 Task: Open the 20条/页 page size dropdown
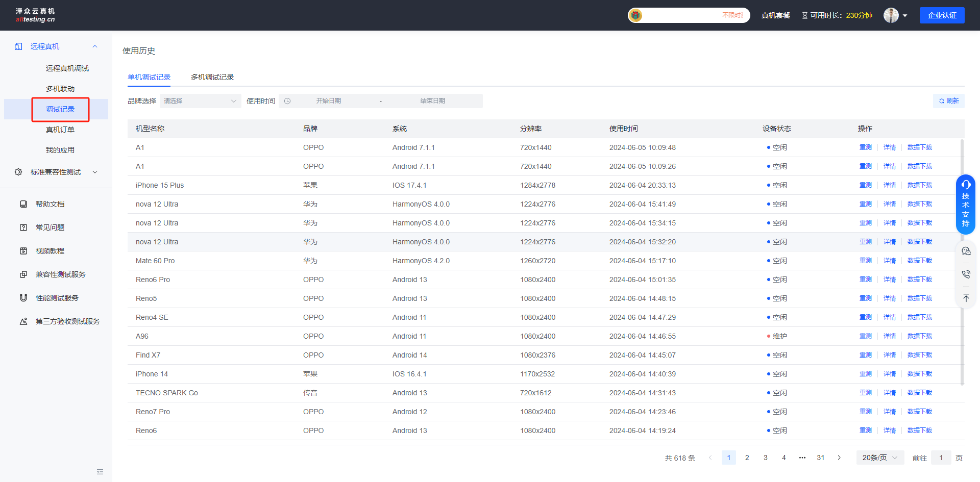point(879,458)
